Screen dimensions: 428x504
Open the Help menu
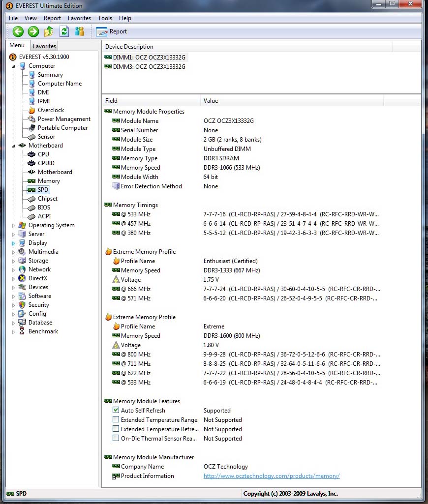125,18
